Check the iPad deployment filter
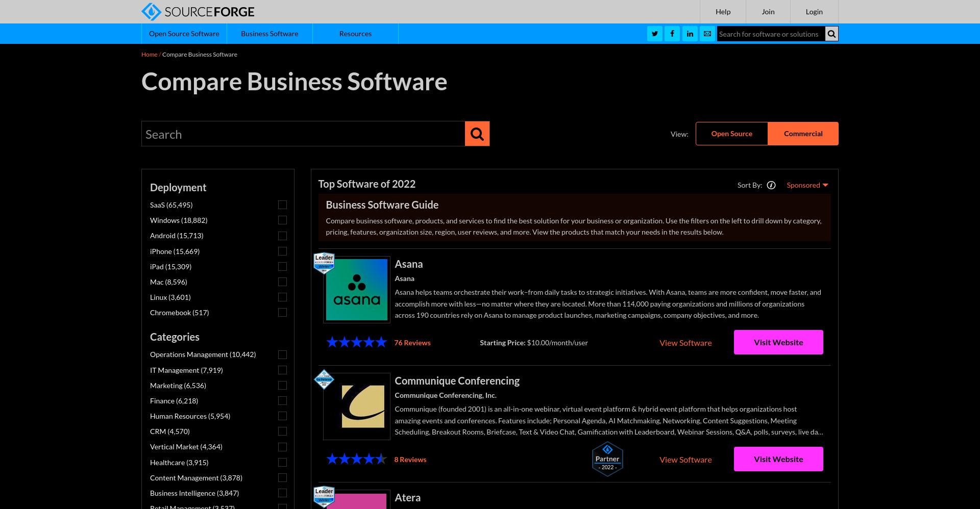Image resolution: width=980 pixels, height=509 pixels. 282,267
